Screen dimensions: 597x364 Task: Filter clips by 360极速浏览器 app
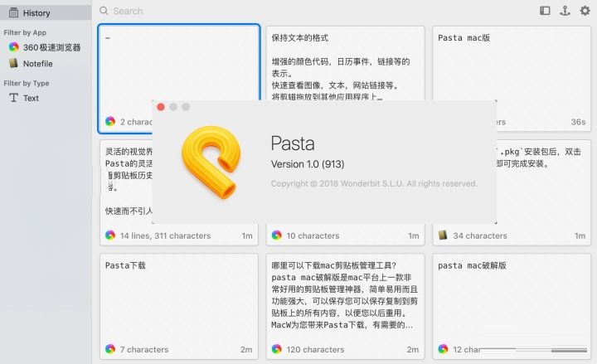point(45,47)
